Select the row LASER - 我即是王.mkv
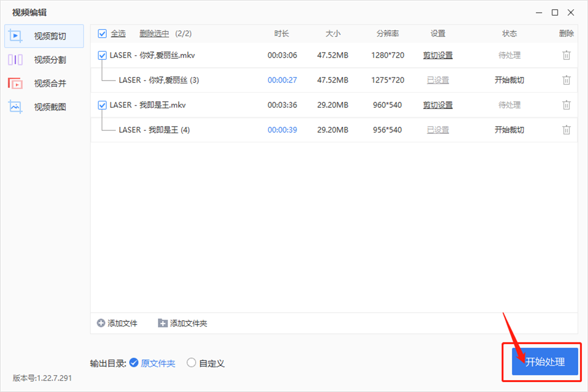Image resolution: width=588 pixels, height=392 pixels. (x=334, y=106)
